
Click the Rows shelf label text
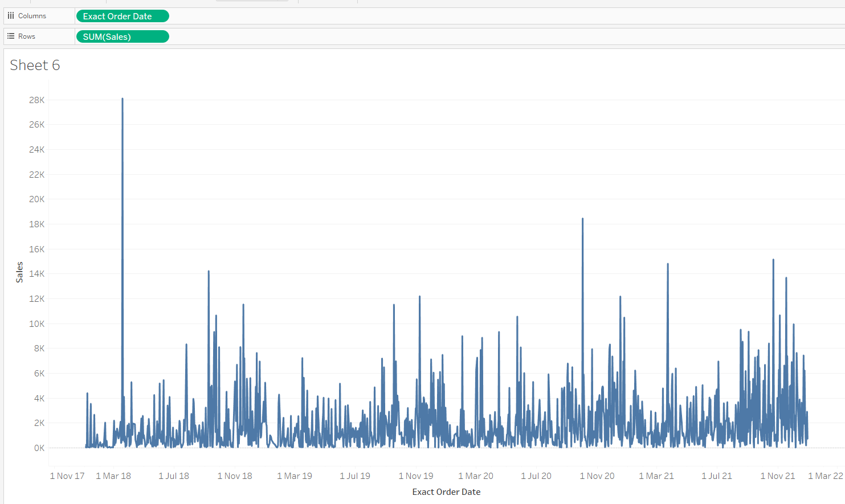click(x=27, y=36)
